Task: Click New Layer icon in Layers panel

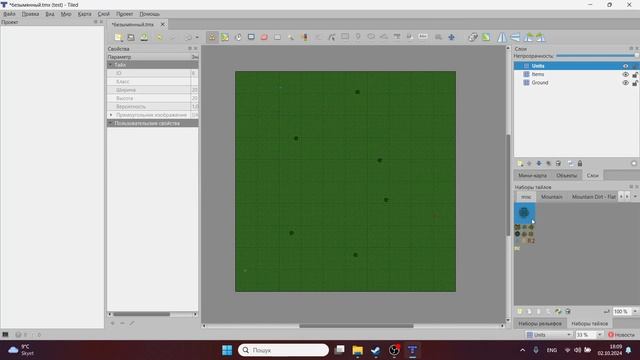Action: [520, 163]
